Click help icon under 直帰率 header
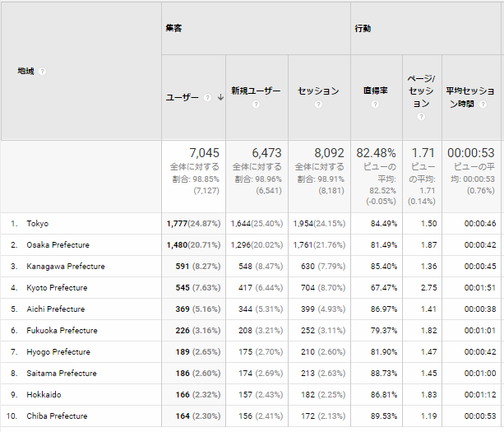 coord(375,105)
